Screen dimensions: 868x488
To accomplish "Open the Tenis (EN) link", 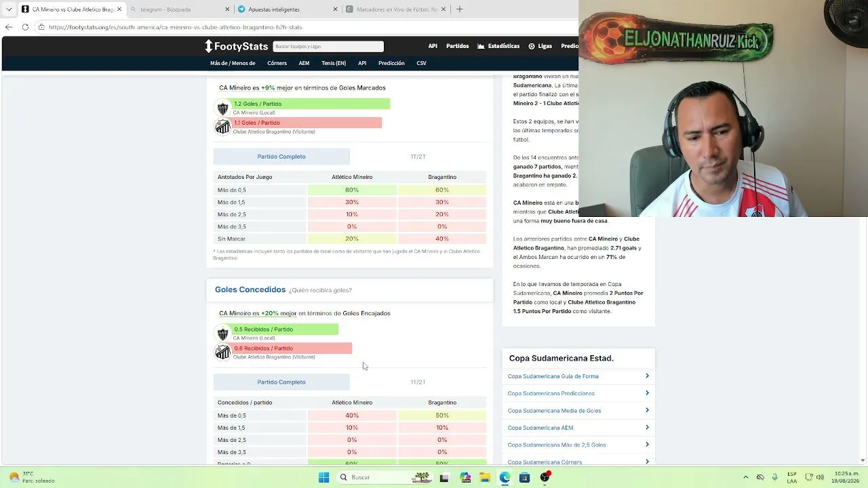I will pyautogui.click(x=334, y=63).
